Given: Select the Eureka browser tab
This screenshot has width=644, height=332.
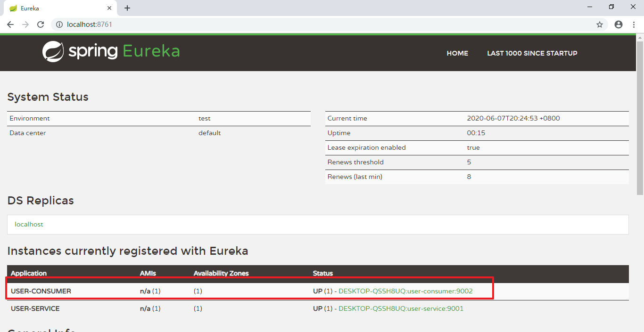Looking at the screenshot, I should [59, 8].
